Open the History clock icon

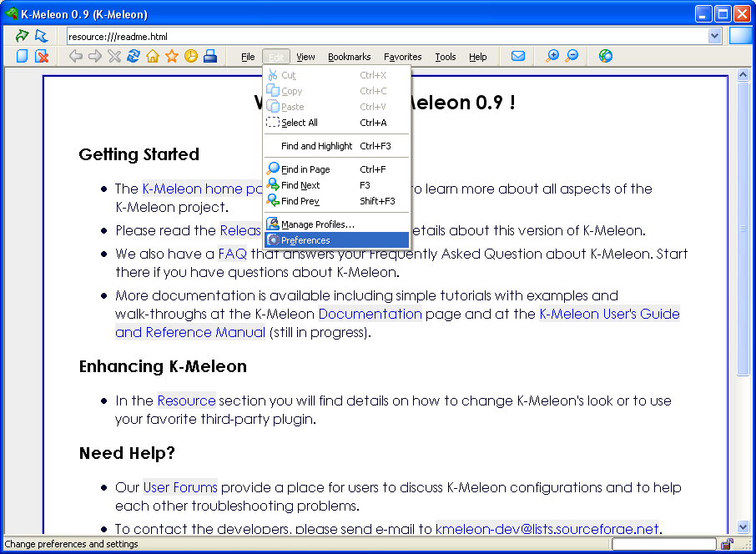(x=191, y=56)
